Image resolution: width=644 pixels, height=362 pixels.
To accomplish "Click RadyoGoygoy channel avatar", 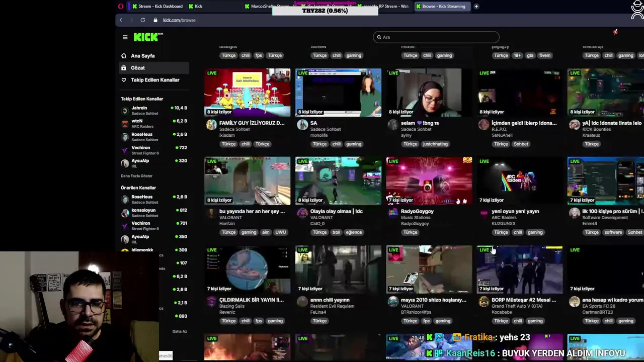I will (392, 213).
